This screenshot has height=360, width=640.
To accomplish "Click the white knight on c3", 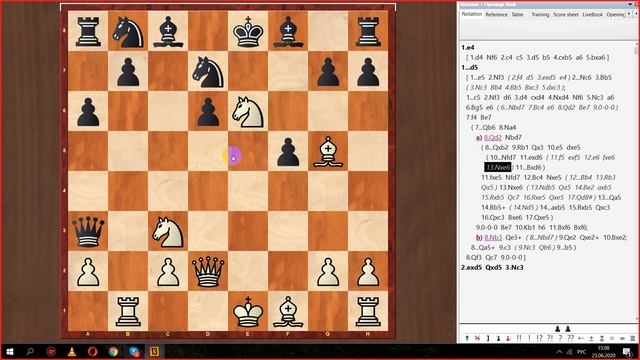I will pyautogui.click(x=168, y=231).
